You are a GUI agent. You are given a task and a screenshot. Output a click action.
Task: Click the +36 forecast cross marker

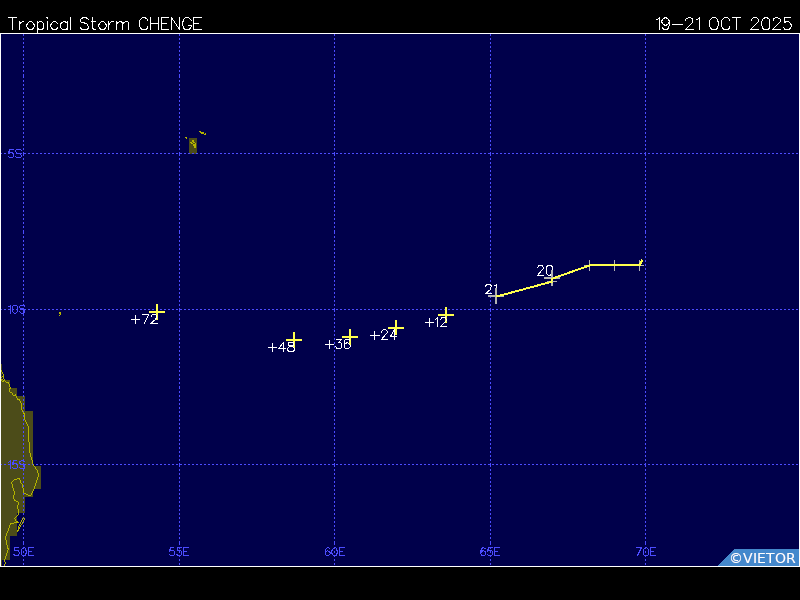(350, 337)
